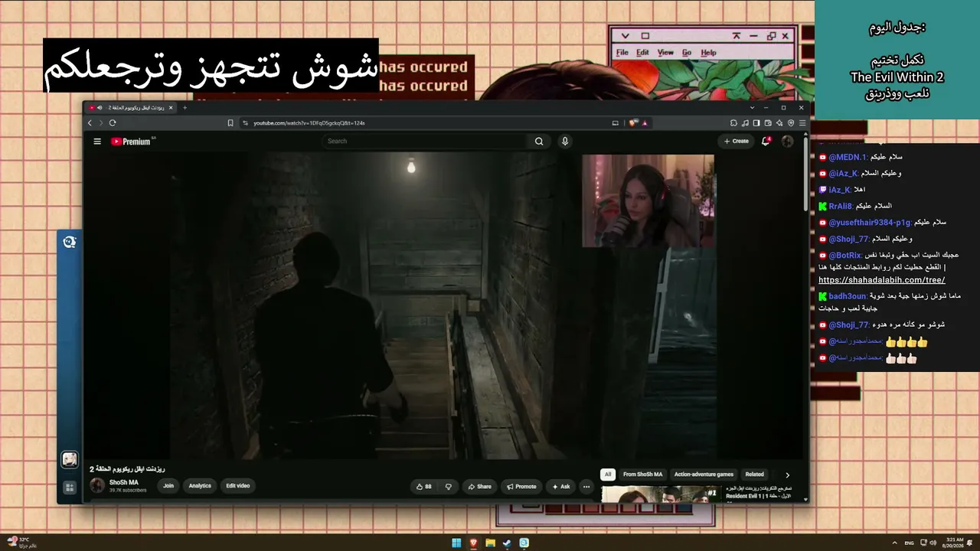
Task: Click the YouTube search input field
Action: (x=425, y=142)
